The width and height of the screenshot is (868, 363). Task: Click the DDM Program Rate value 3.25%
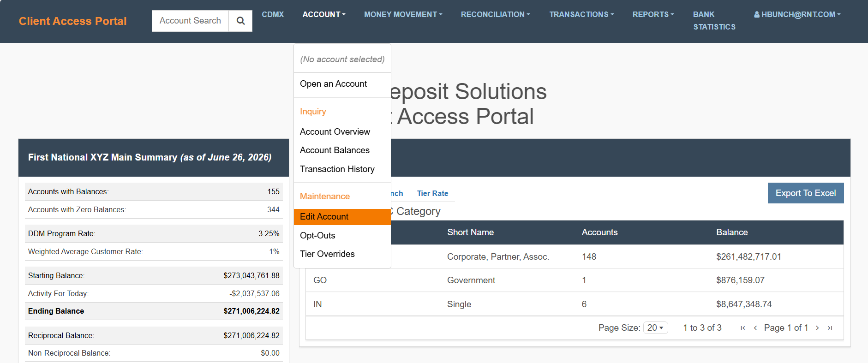[269, 234]
